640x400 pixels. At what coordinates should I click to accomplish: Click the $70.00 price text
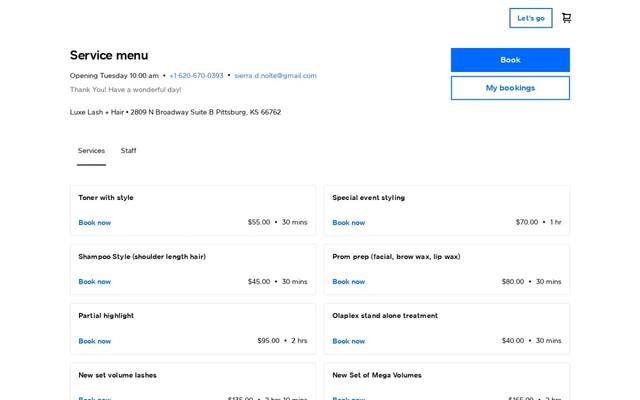click(x=527, y=222)
